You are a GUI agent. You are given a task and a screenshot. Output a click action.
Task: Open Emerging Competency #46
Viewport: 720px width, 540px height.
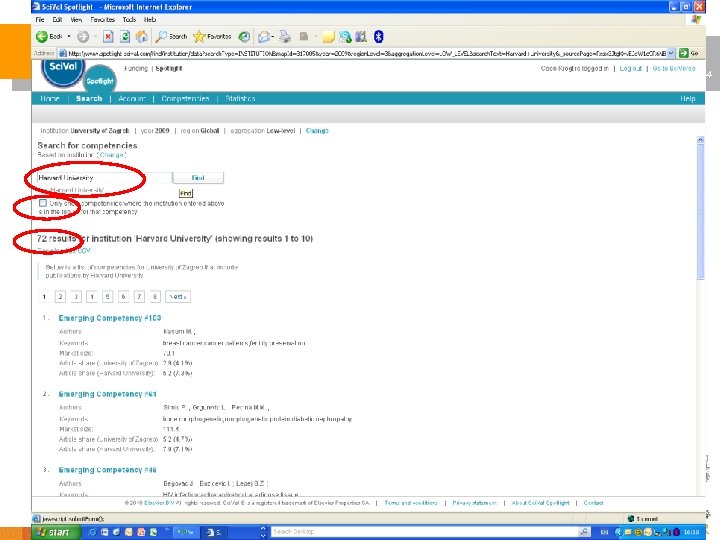tap(107, 470)
